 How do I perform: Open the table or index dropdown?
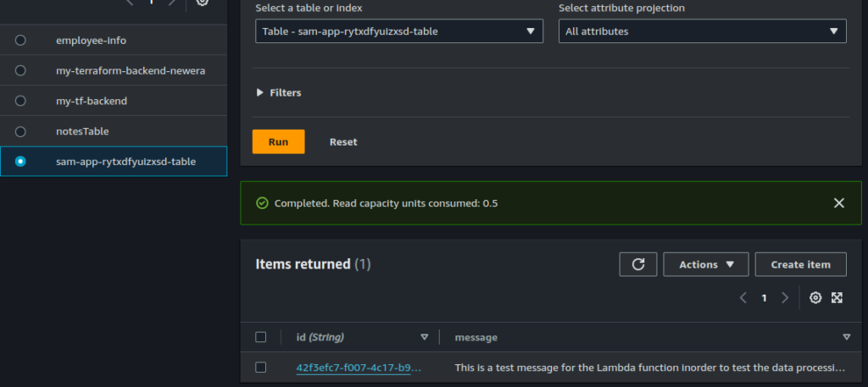pyautogui.click(x=398, y=31)
